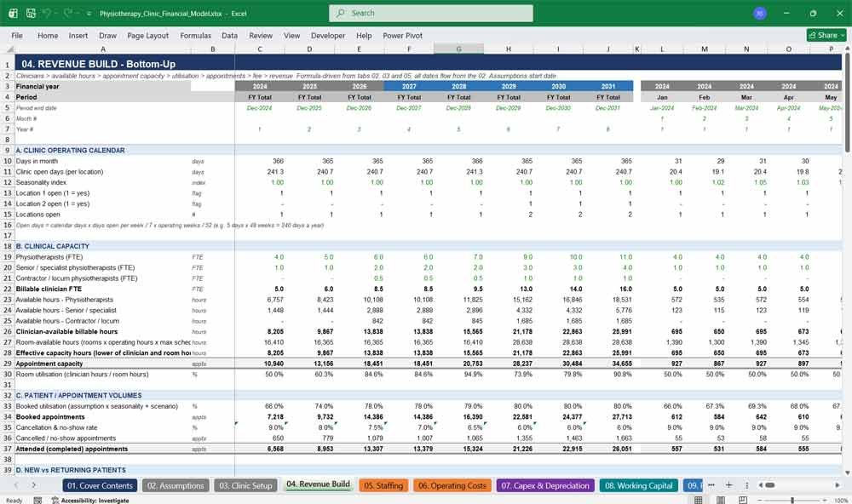Select column C header
Image resolution: width=852 pixels, height=504 pixels.
pyautogui.click(x=260, y=49)
